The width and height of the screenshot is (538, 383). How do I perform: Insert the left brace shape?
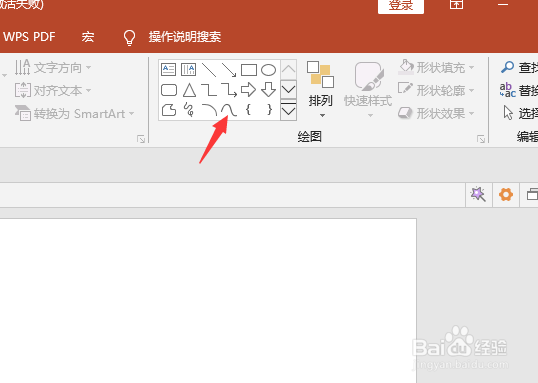tap(248, 109)
